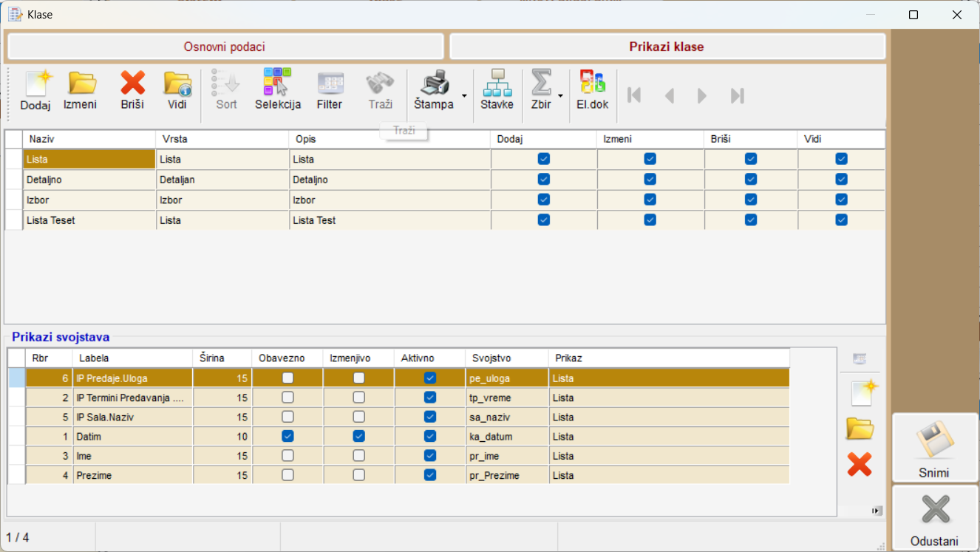Image resolution: width=980 pixels, height=552 pixels.
Task: Toggle Briši checkbox for Izbor row
Action: [x=751, y=200]
